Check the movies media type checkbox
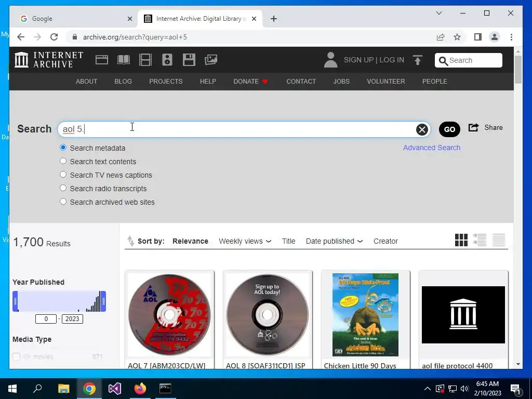This screenshot has width=532, height=399. 16,356
